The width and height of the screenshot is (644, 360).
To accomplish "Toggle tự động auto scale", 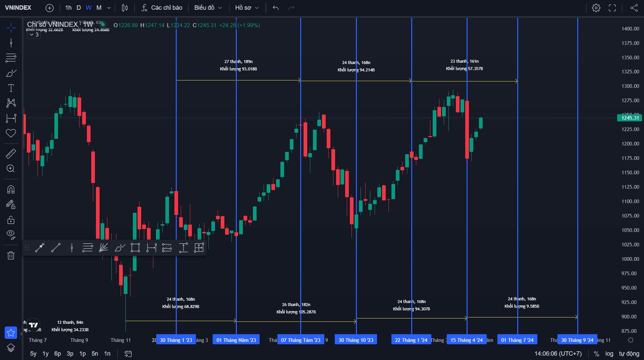I will (629, 354).
